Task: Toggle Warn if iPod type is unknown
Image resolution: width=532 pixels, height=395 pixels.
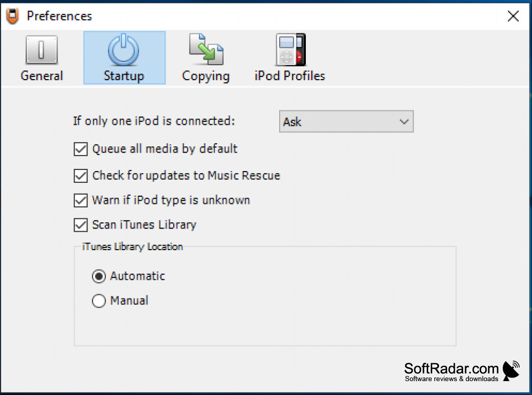Action: (80, 200)
